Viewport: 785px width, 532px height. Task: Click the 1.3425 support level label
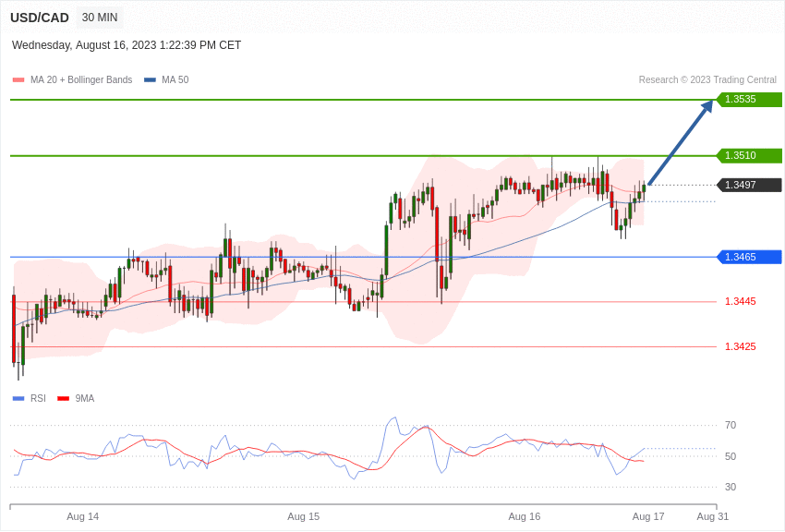(741, 347)
